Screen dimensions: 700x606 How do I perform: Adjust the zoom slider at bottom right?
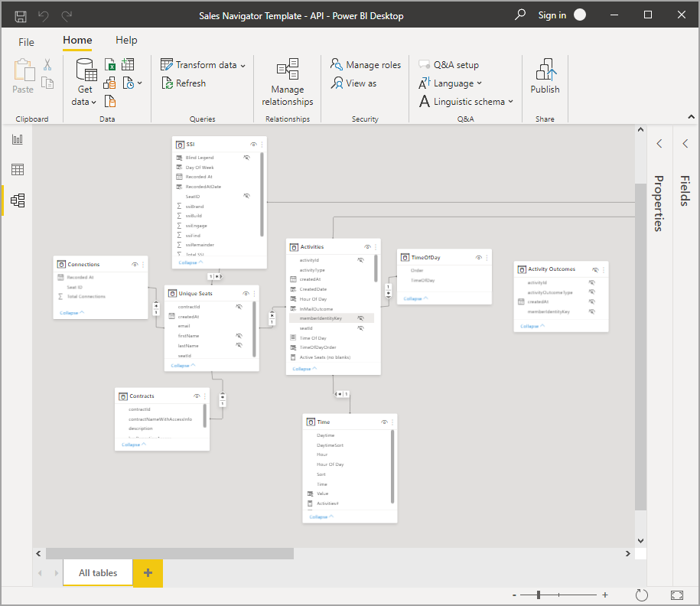tap(539, 594)
